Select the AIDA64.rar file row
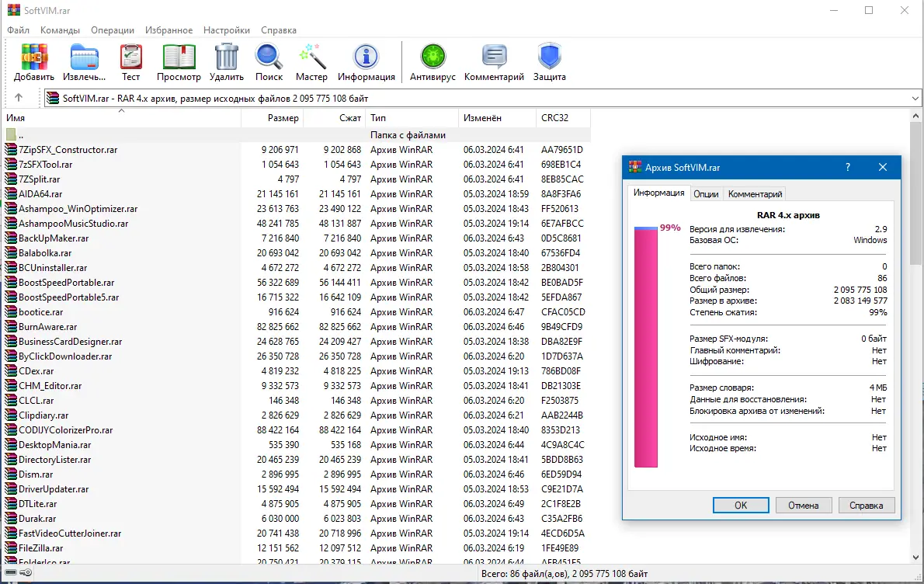This screenshot has width=924, height=584. point(297,194)
